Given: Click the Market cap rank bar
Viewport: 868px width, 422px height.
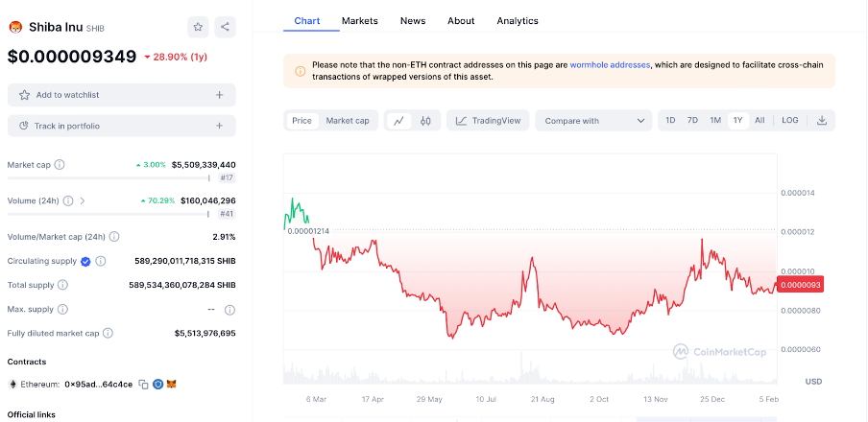Looking at the screenshot, I should tap(108, 178).
